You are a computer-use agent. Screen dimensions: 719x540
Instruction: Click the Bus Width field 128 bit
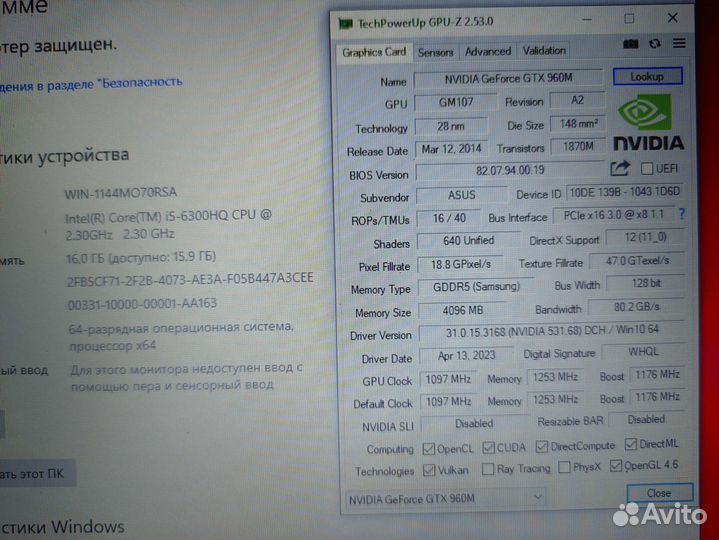click(646, 284)
